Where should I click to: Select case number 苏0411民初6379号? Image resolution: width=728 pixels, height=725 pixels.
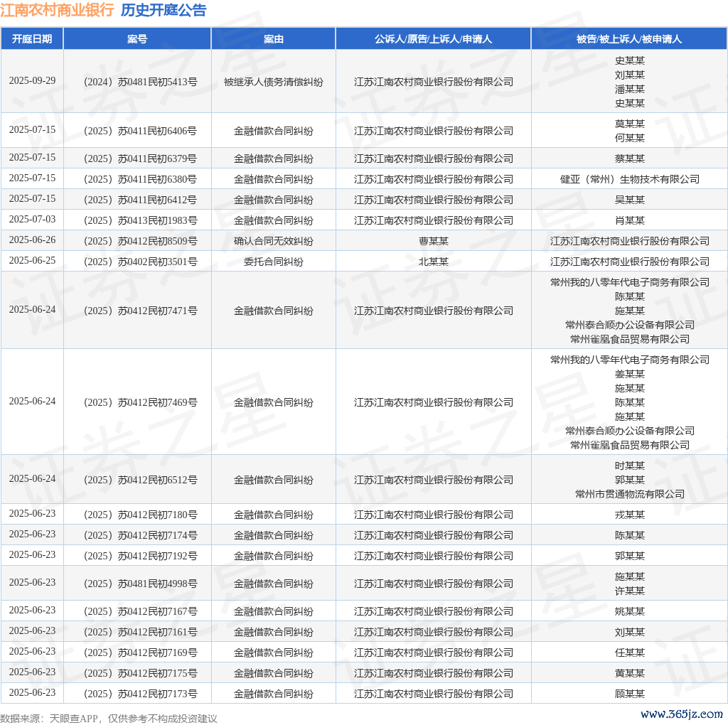pyautogui.click(x=140, y=159)
